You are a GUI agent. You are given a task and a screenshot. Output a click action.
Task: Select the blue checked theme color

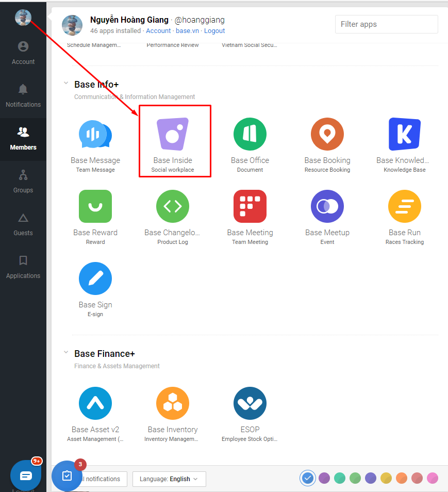pos(308,478)
